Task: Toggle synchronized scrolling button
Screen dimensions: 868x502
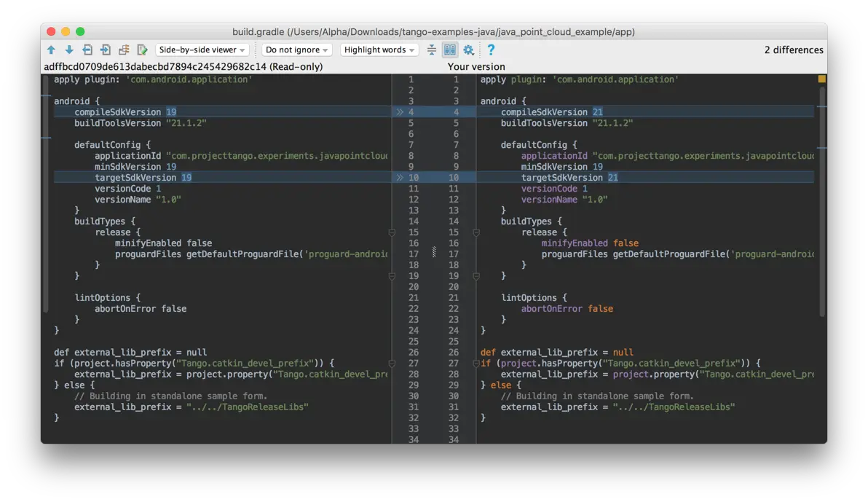Action: [450, 50]
